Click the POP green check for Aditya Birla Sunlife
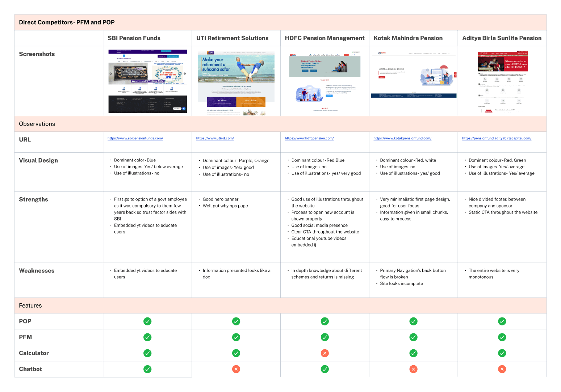This screenshot has height=392, width=561. (502, 321)
